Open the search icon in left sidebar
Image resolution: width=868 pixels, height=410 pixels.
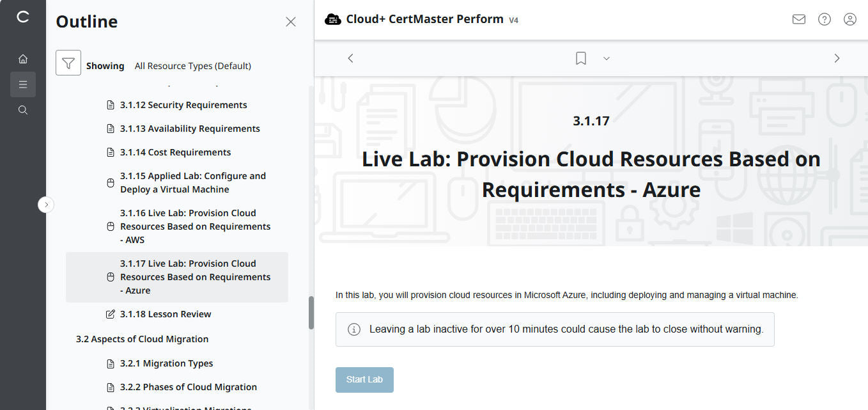(23, 109)
